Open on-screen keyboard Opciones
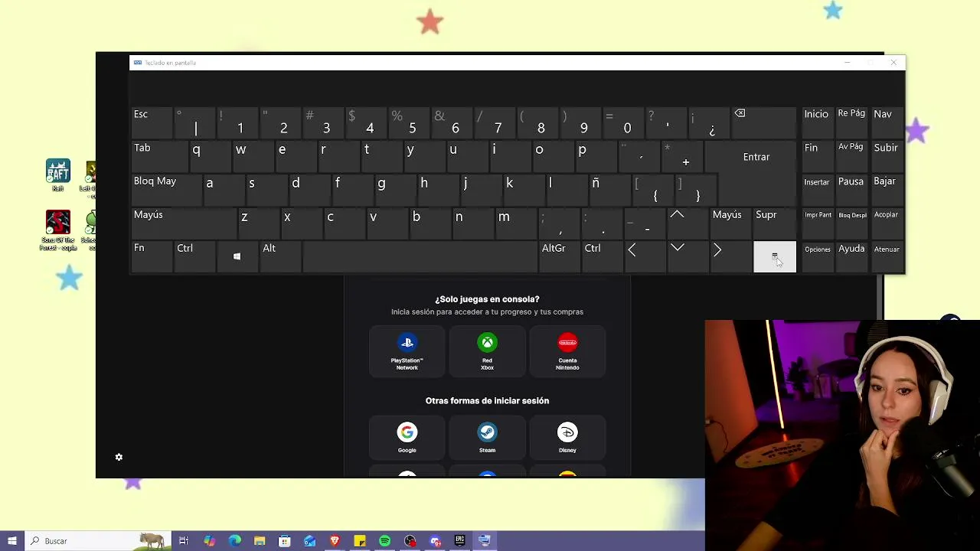The image size is (980, 551). (817, 256)
